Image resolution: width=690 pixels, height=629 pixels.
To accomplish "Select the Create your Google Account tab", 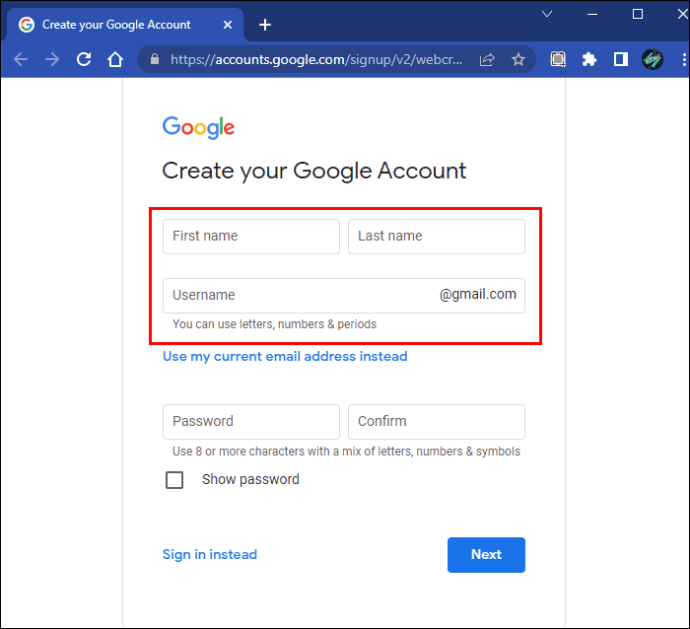I will pyautogui.click(x=115, y=25).
